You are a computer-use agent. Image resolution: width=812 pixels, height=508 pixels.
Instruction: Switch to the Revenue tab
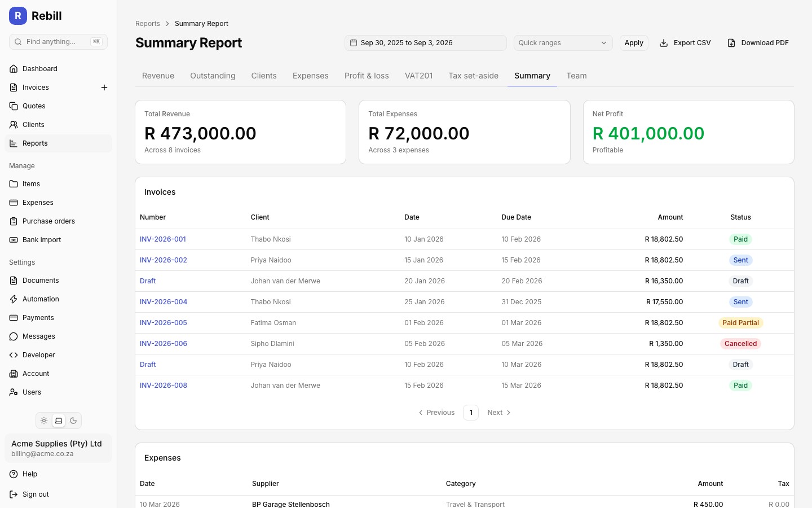tap(158, 76)
